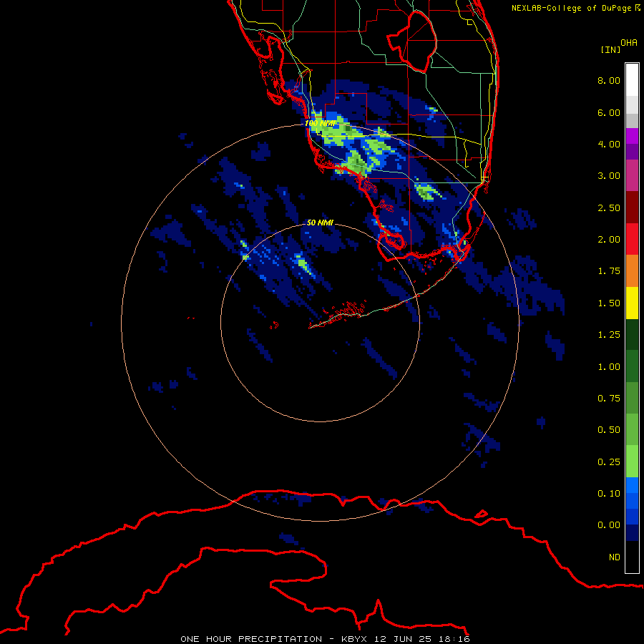Click the 6.00 legend value
This screenshot has width=644, height=644.
coord(609,112)
